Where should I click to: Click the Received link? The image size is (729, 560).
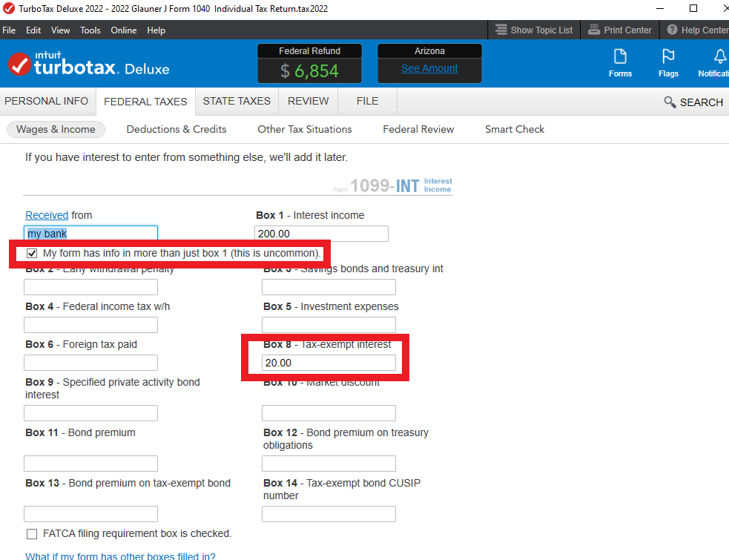pos(47,215)
